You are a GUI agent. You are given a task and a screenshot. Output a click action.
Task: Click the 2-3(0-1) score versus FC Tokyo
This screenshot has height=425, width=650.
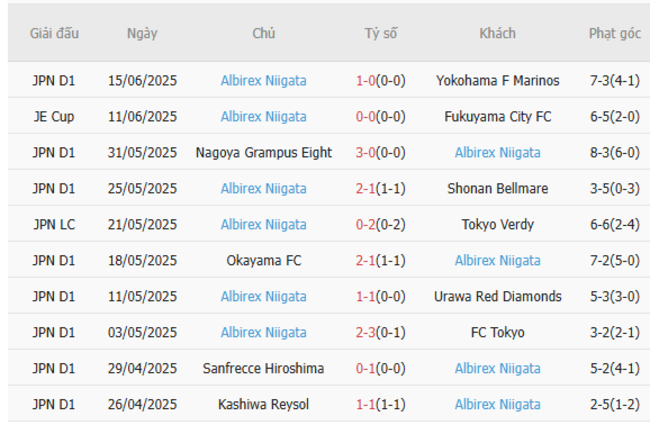click(x=380, y=333)
